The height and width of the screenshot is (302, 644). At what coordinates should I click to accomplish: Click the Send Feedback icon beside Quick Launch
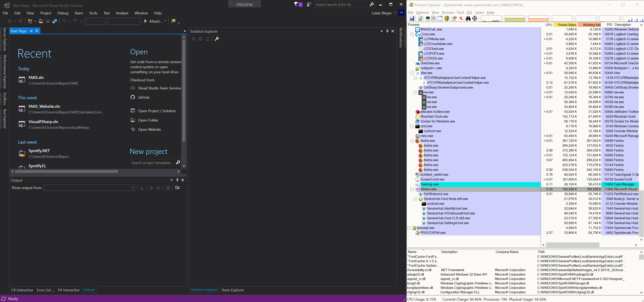pos(309,4)
